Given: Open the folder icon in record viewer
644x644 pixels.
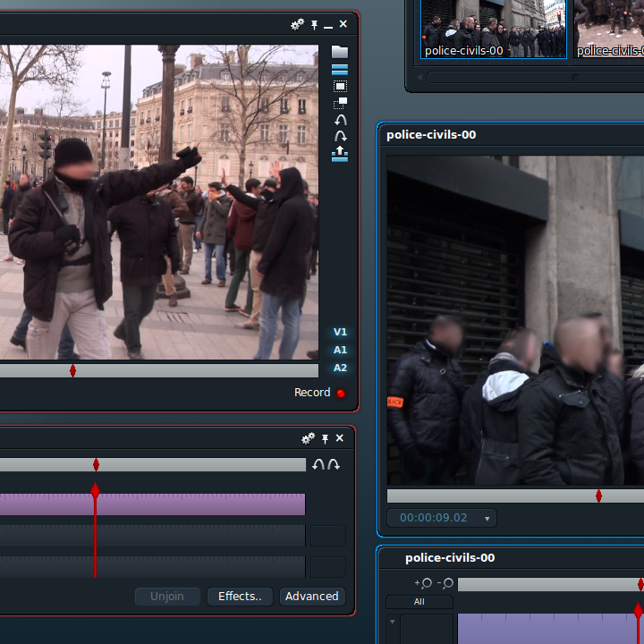Looking at the screenshot, I should pyautogui.click(x=340, y=52).
